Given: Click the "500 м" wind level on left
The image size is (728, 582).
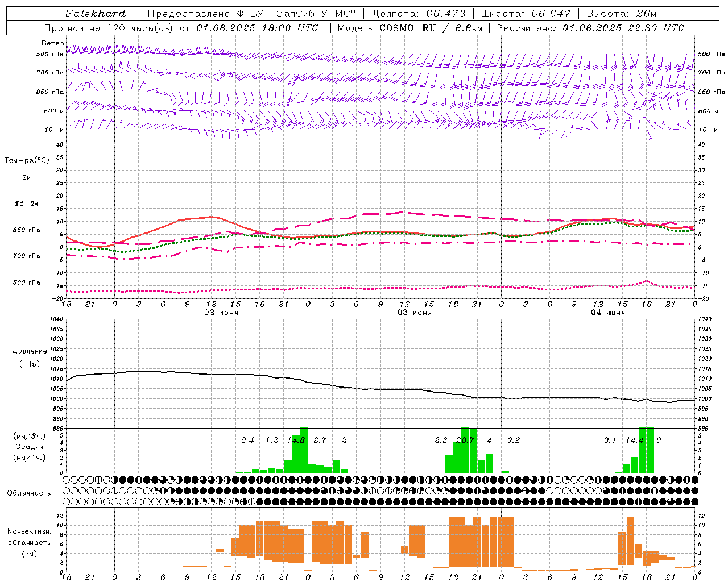Looking at the screenshot, I should tap(54, 111).
